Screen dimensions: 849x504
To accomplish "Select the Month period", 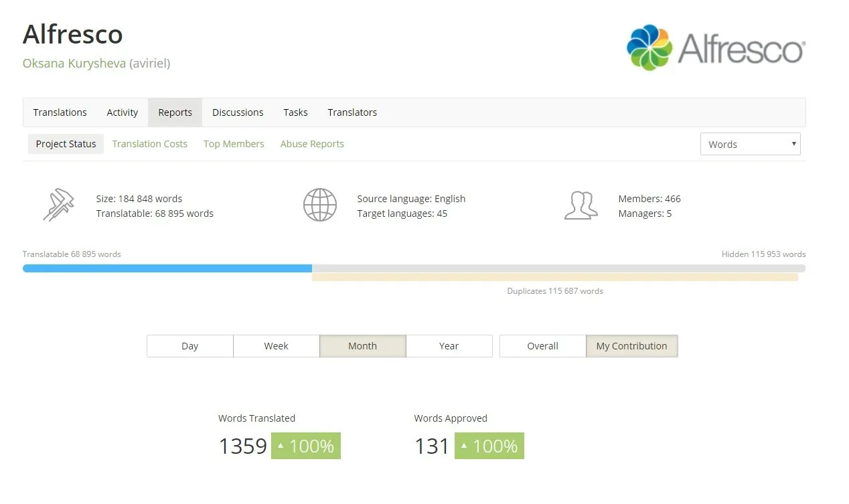I will pyautogui.click(x=363, y=346).
